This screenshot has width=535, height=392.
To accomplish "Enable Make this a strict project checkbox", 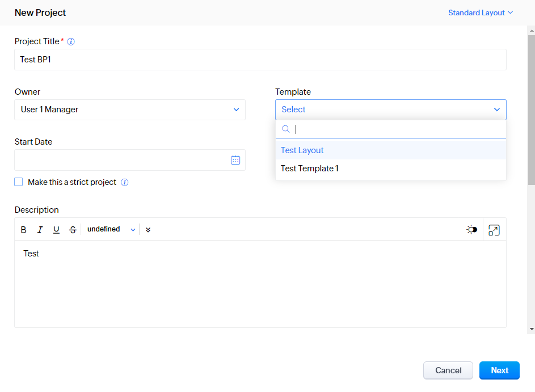I will (x=19, y=182).
